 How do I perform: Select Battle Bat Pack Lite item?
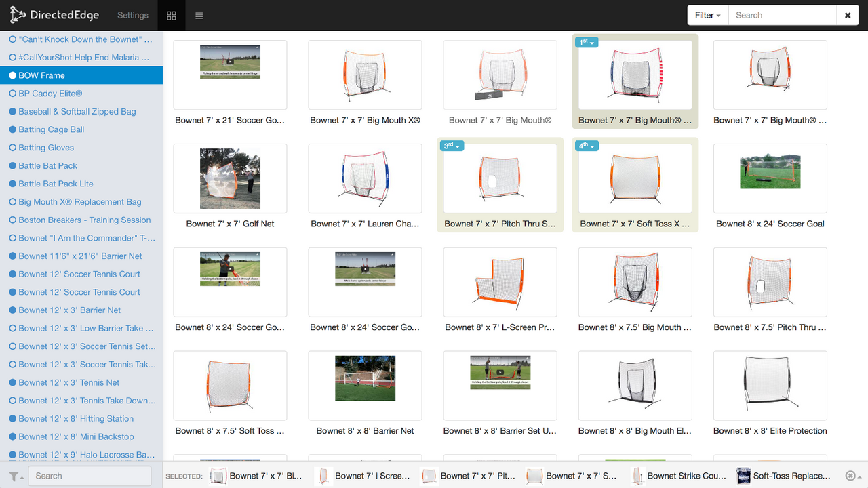point(81,184)
